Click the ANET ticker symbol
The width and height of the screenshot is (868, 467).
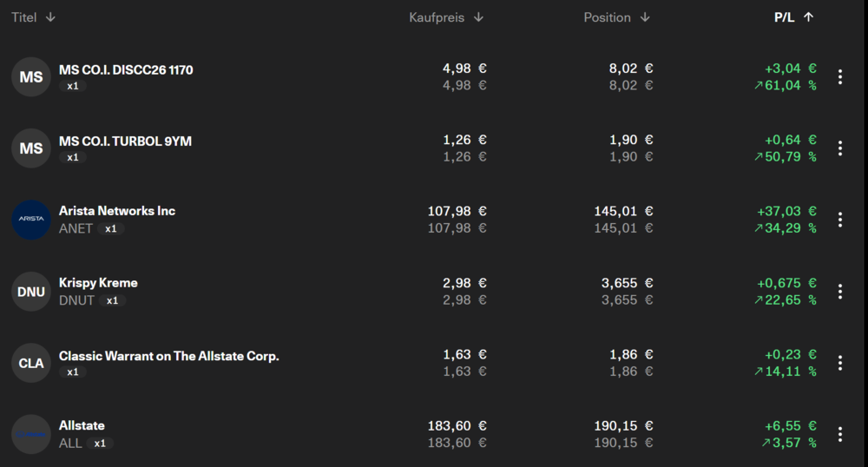pyautogui.click(x=76, y=228)
